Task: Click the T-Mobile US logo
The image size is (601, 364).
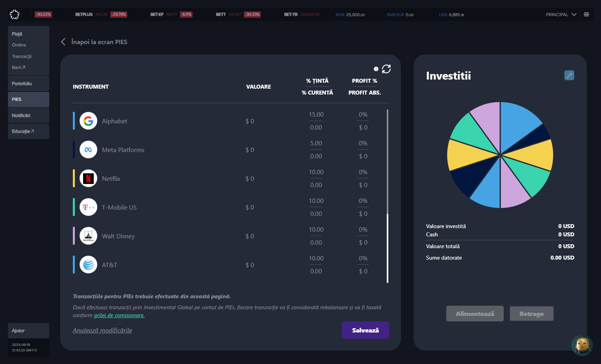Action: pos(88,207)
